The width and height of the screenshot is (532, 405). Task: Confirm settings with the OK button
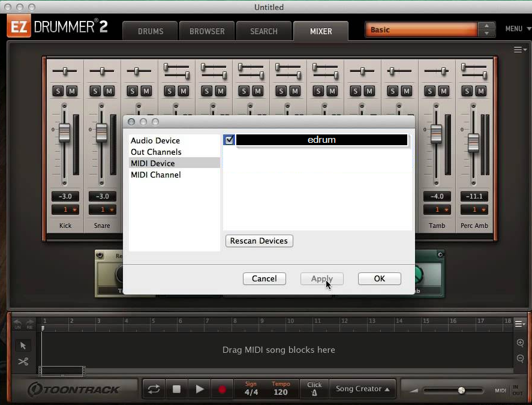pyautogui.click(x=379, y=279)
